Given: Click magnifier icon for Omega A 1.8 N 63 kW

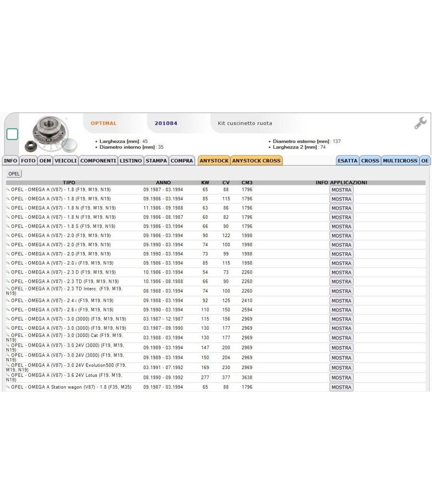Looking at the screenshot, I should (x=8, y=208).
